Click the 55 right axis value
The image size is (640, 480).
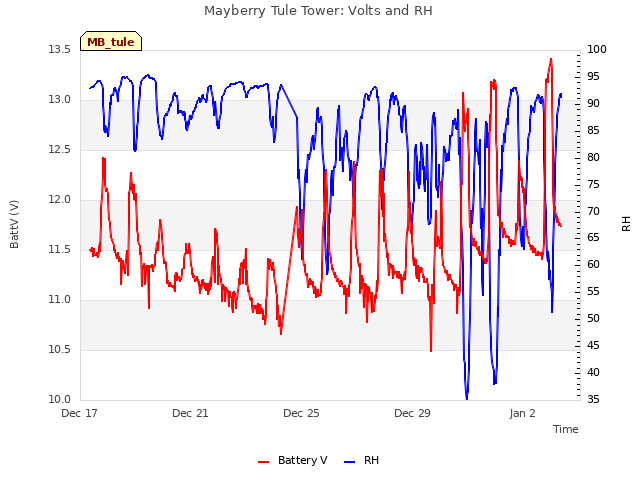593,291
